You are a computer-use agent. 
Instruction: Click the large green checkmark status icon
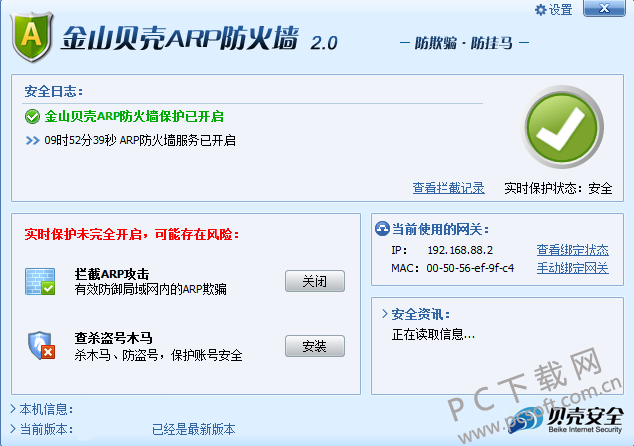coord(562,127)
